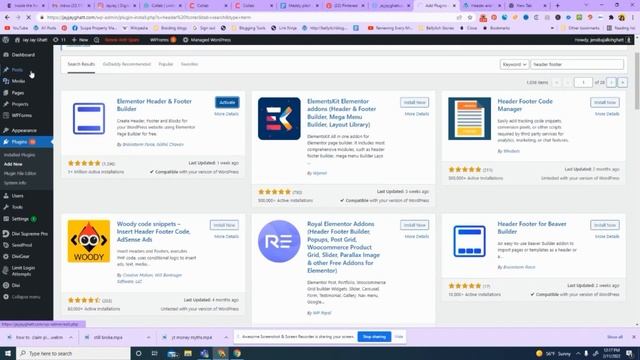Activate Elementor Header & Footer Builder

[x=227, y=102]
